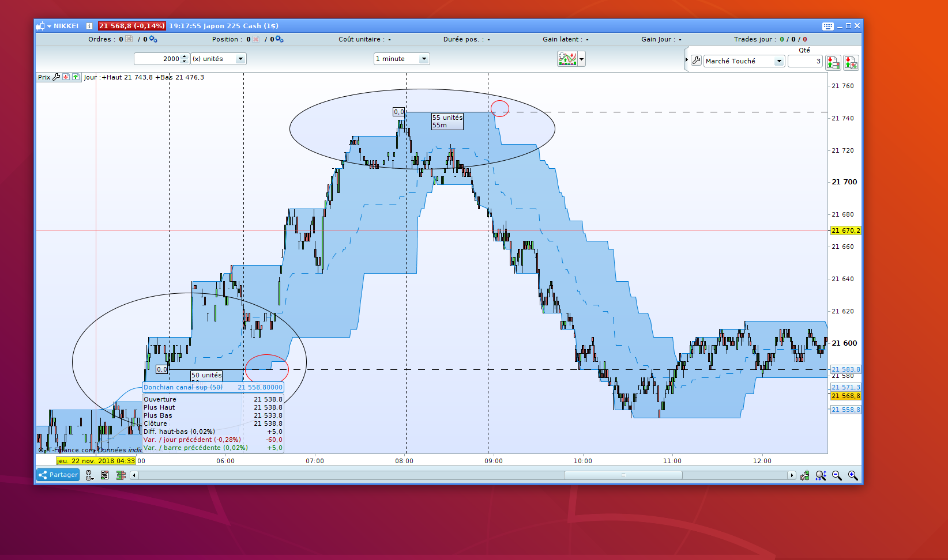Click the 'jeu. 22 nov. 2018 04:33' date label
The image size is (948, 560).
[x=96, y=461]
